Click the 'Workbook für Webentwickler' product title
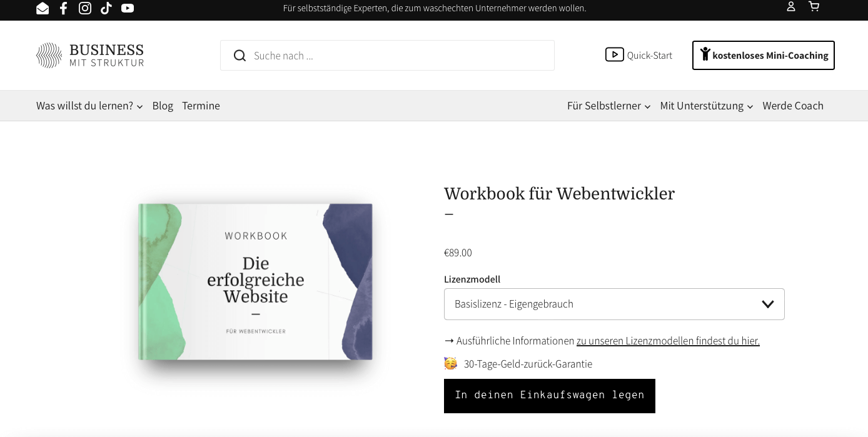Viewport: 868px width, 437px height. click(x=559, y=194)
